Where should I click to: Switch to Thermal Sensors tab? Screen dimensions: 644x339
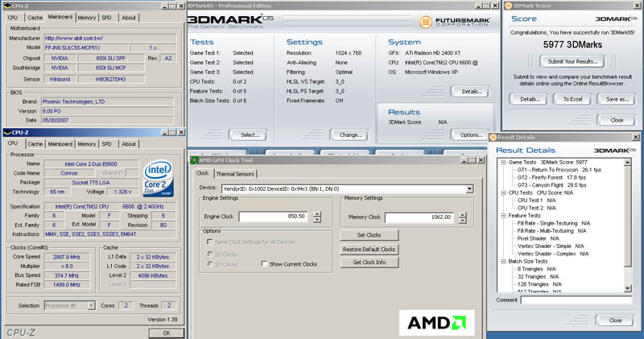pyautogui.click(x=235, y=174)
